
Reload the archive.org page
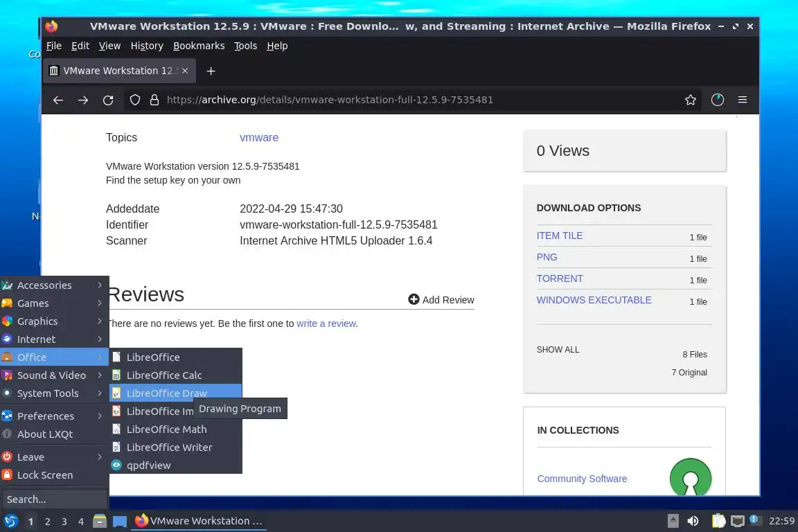coord(108,100)
